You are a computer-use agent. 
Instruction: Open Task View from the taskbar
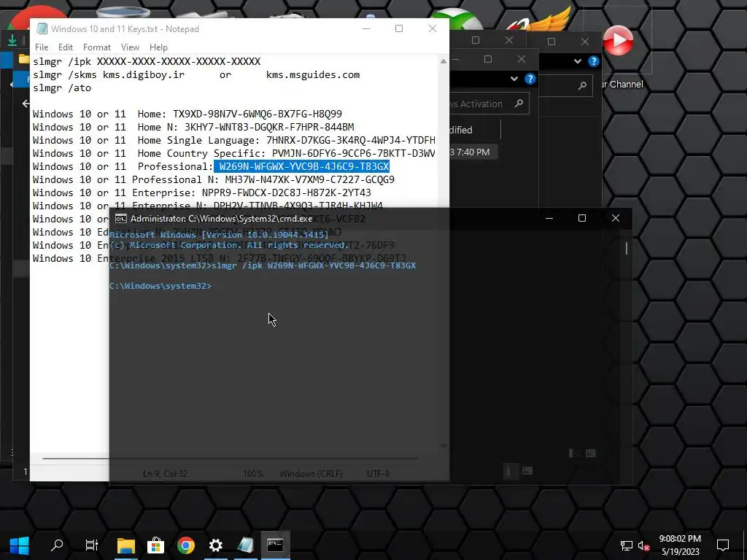[91, 545]
